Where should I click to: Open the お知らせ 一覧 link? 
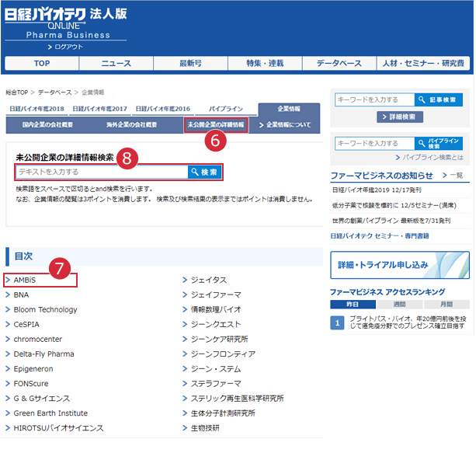453,176
